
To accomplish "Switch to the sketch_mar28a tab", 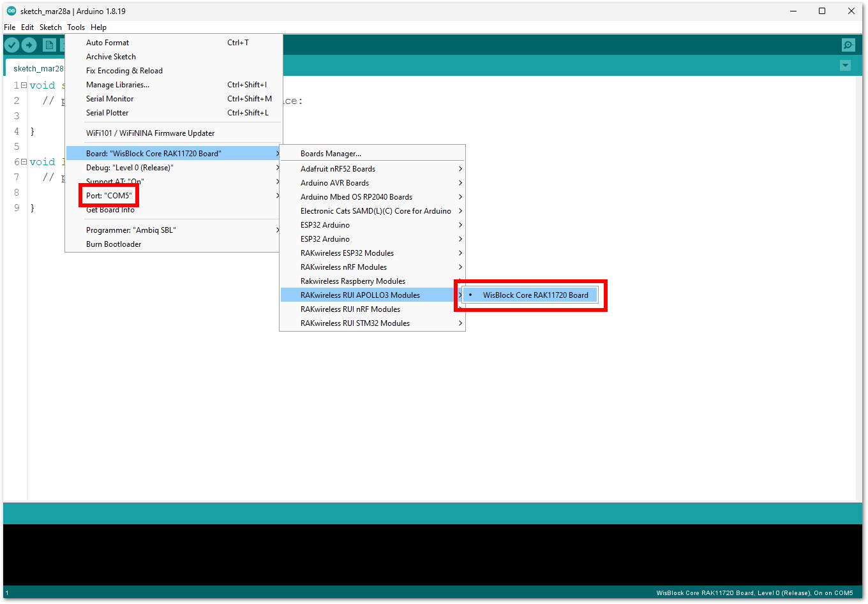I will pyautogui.click(x=38, y=68).
